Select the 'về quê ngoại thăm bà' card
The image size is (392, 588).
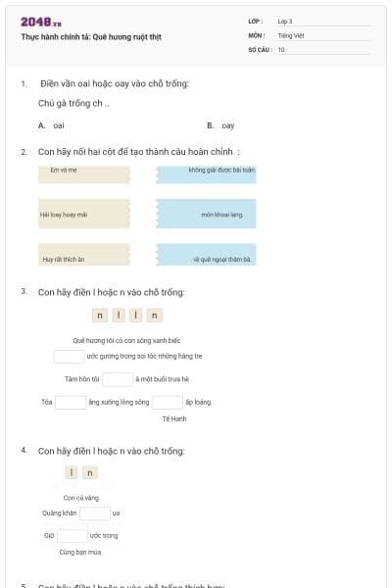pyautogui.click(x=207, y=255)
